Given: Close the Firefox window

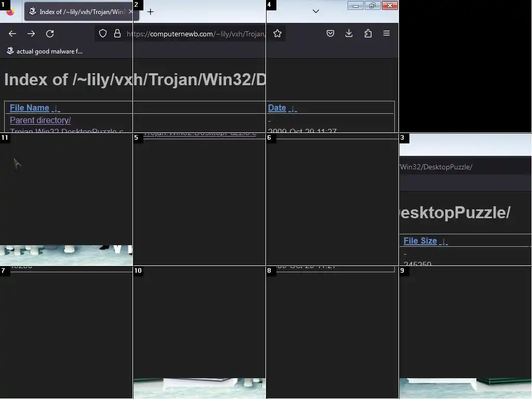Looking at the screenshot, I should [390, 6].
